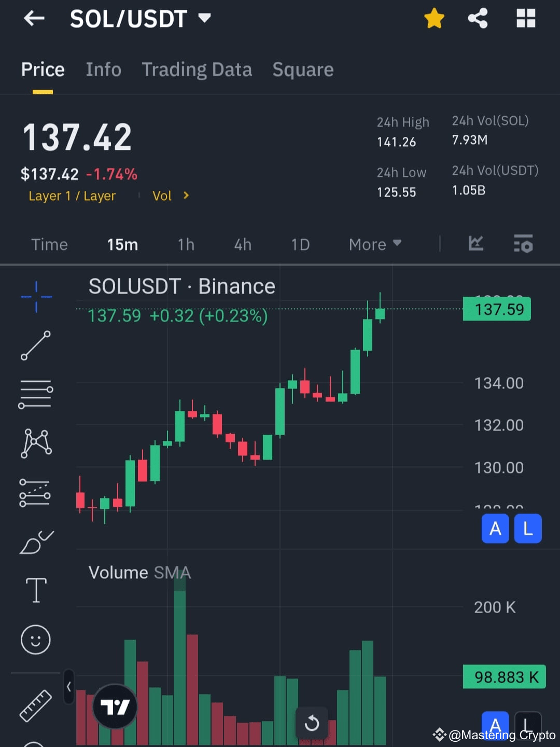Expand the More timeframes dropdown
This screenshot has width=560, height=747.
point(374,244)
